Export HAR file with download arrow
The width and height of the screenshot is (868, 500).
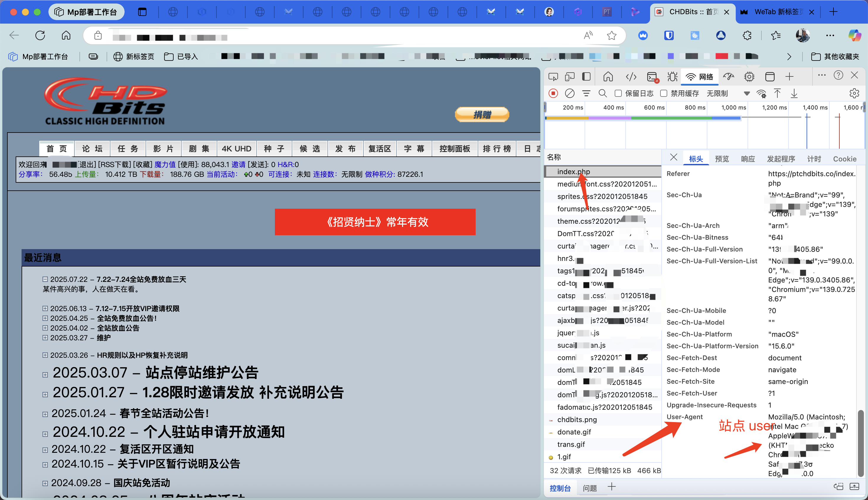click(x=794, y=93)
